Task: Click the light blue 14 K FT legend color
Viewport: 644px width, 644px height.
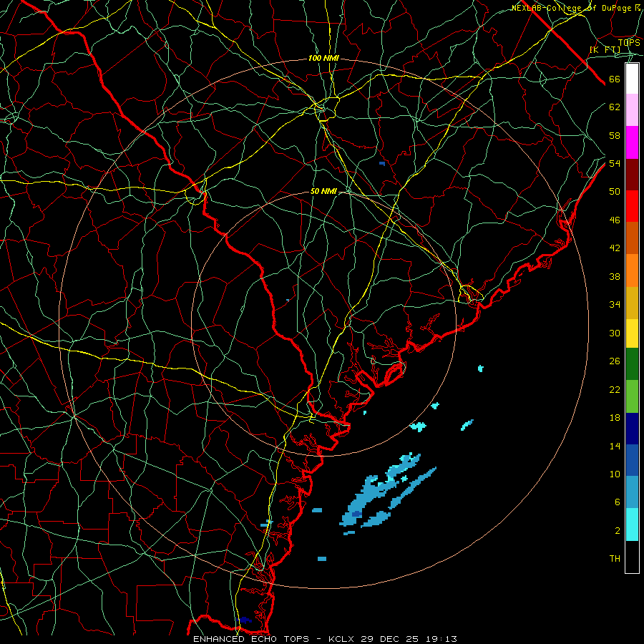Action: tap(632, 492)
